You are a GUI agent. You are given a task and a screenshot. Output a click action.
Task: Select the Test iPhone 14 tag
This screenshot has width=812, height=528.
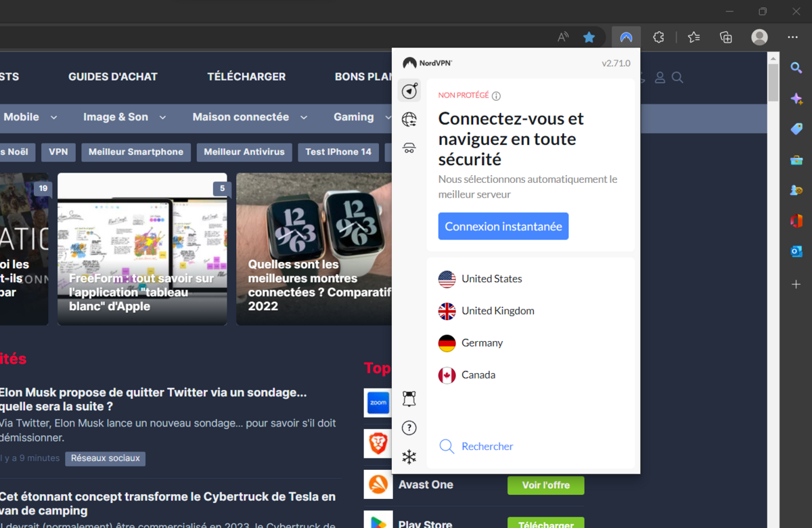coord(338,152)
